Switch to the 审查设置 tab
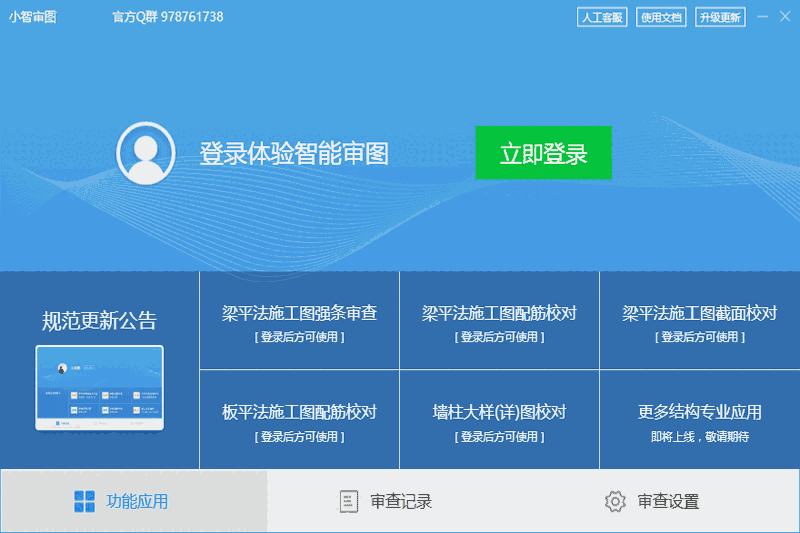Screen dimensions: 800x533 coord(666,501)
